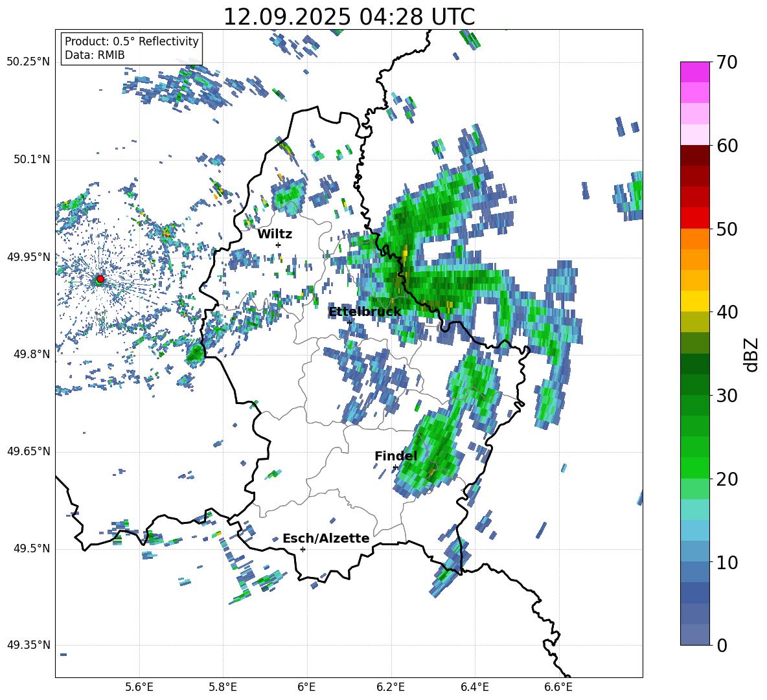The image size is (767, 700).
Task: Click the 49.65°N latitude label
Action: coord(29,451)
